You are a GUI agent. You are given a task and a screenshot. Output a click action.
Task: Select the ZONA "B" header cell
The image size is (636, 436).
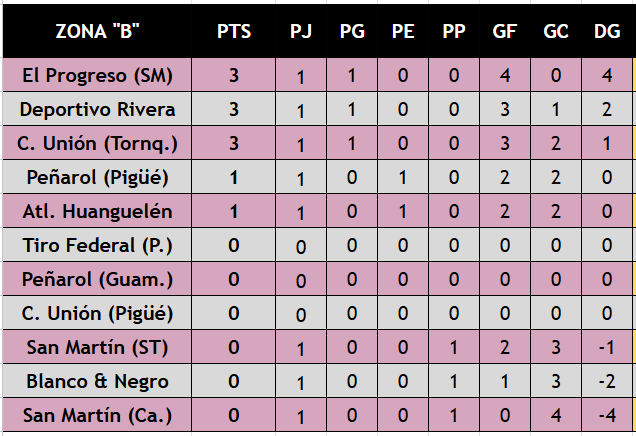[97, 31]
